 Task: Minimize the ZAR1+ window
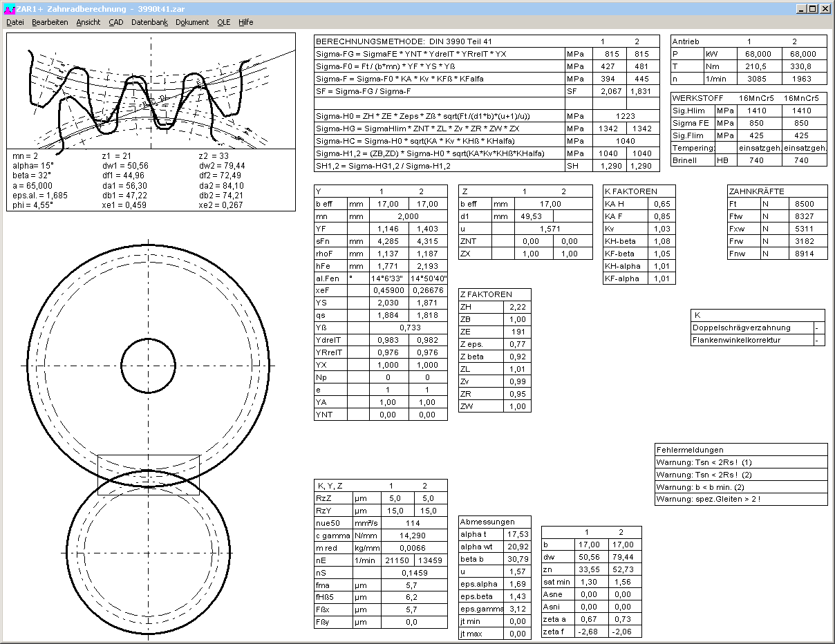pyautogui.click(x=800, y=9)
